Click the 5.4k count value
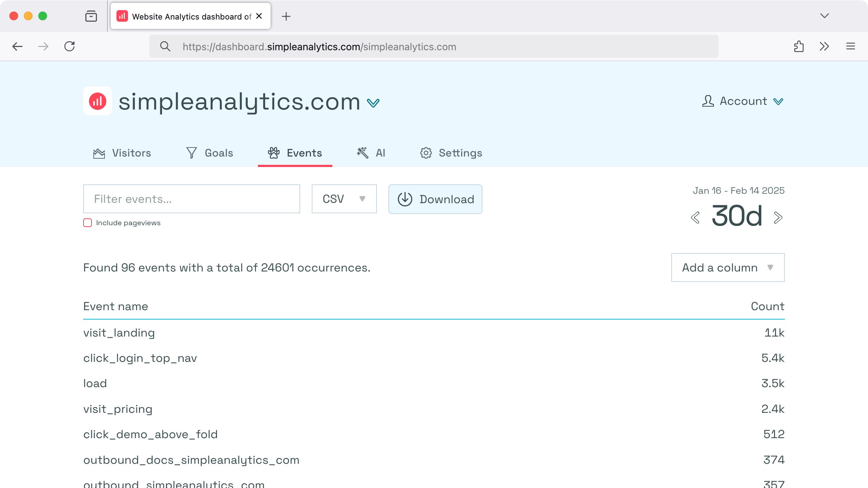Screen dimensions: 868x488 point(773,358)
